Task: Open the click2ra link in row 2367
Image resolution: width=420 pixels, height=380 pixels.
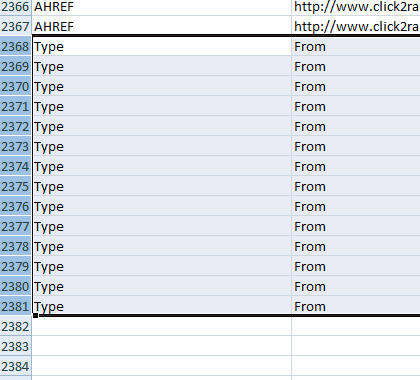Action: point(356,26)
